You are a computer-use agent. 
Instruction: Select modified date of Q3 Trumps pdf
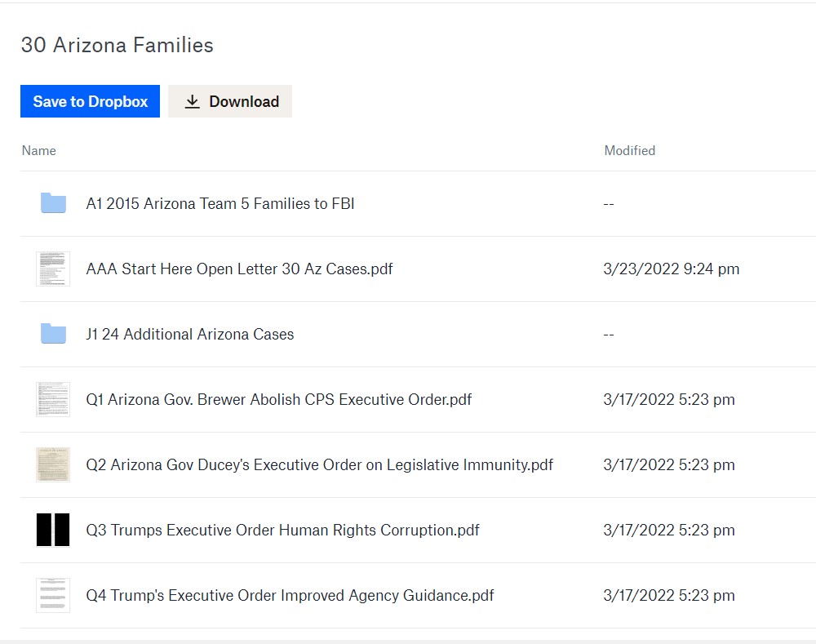(x=669, y=530)
